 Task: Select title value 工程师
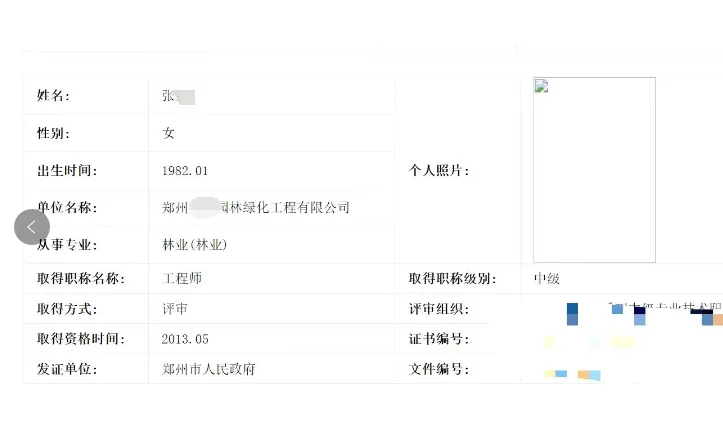(182, 278)
